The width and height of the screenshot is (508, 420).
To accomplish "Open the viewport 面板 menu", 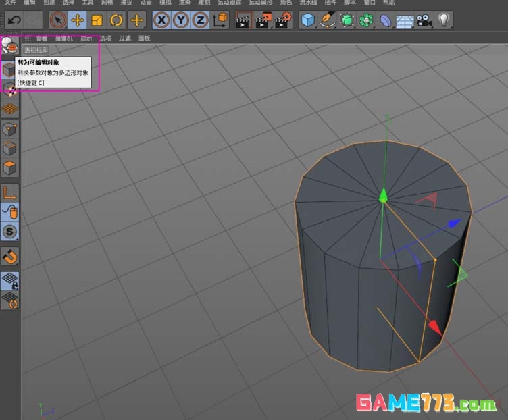I will [x=144, y=38].
